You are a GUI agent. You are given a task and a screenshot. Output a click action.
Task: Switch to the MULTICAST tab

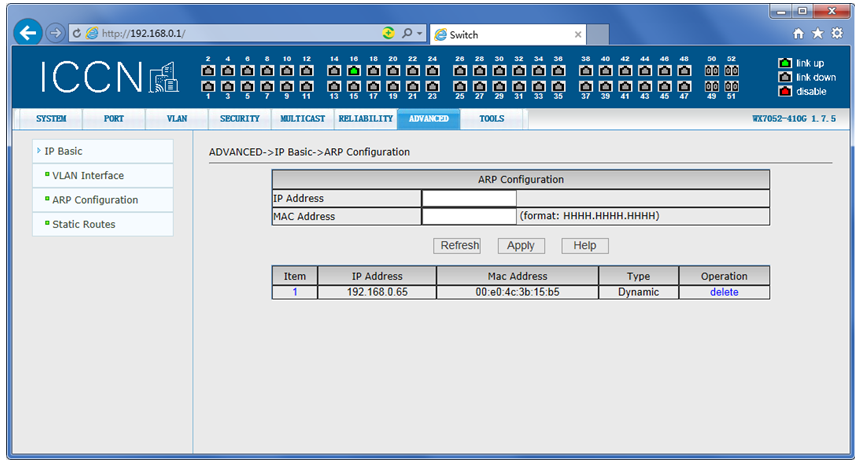point(303,118)
